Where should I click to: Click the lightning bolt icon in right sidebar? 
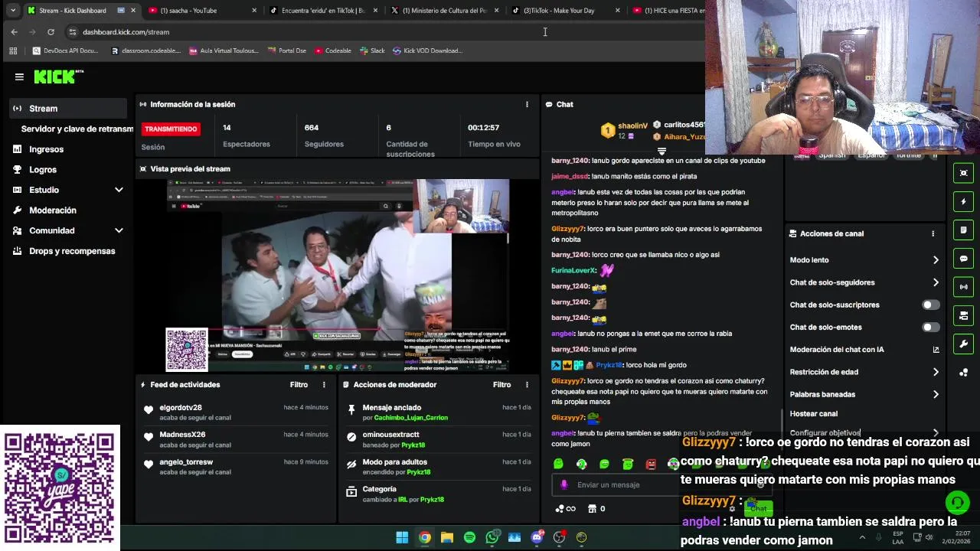pos(964,201)
